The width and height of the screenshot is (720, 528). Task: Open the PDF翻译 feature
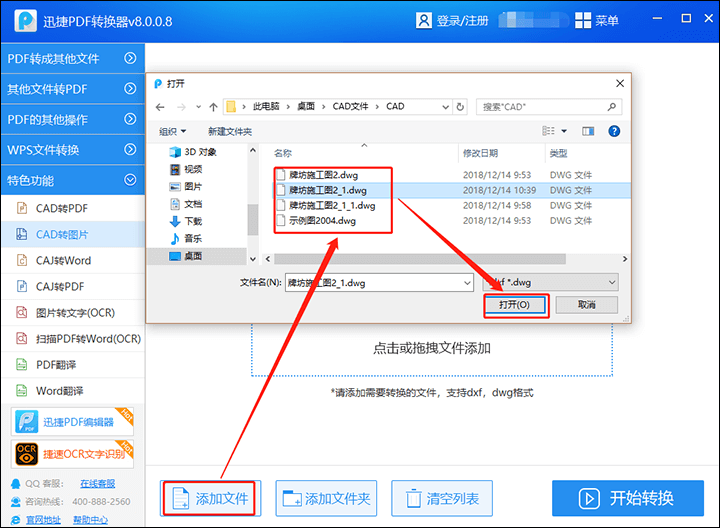tap(73, 365)
